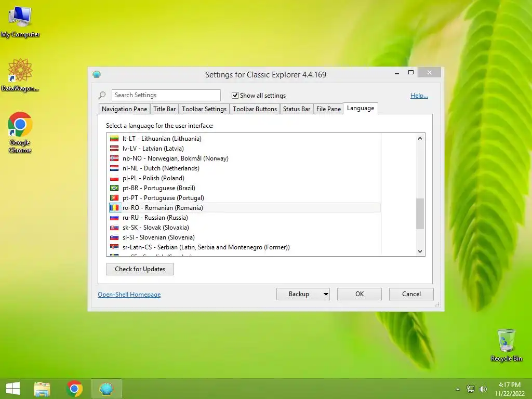Select ro-RO - Romanian (Romania)
Image resolution: width=532 pixels, height=399 pixels.
click(245, 208)
